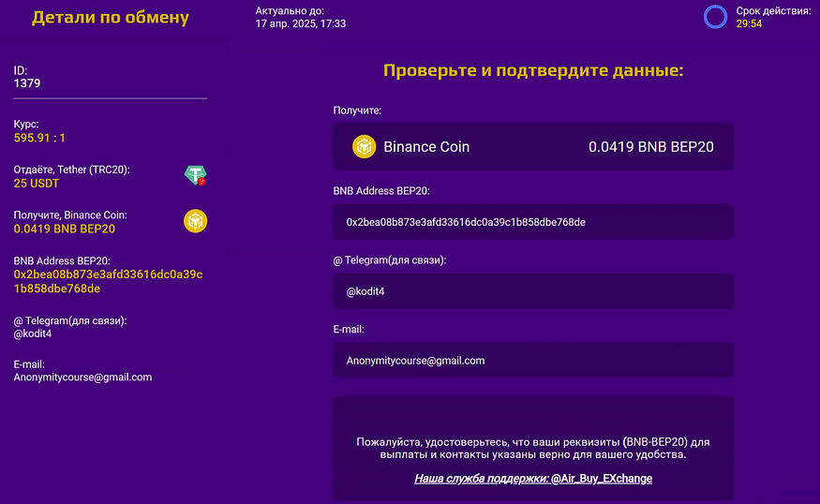Open the @Air_Buy_EXchange support link

[x=602, y=479]
